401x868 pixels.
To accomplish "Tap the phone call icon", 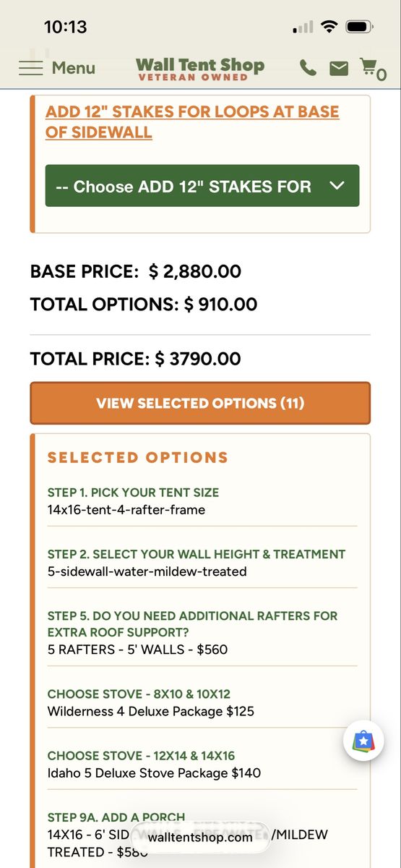I will (308, 68).
